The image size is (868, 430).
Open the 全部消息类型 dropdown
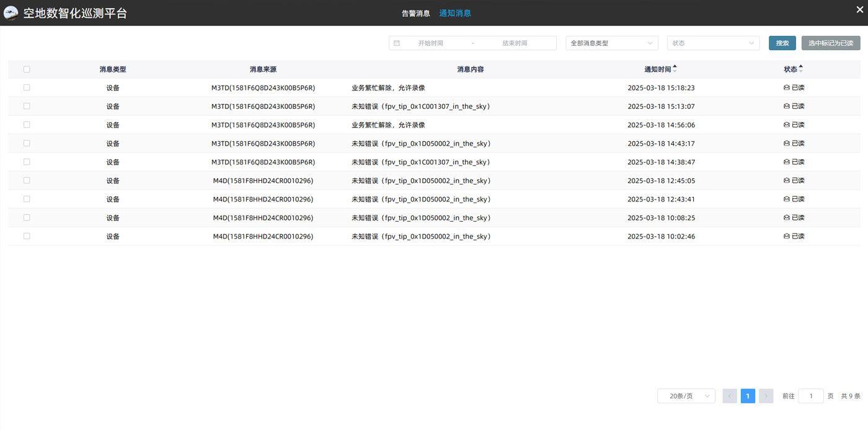point(611,43)
